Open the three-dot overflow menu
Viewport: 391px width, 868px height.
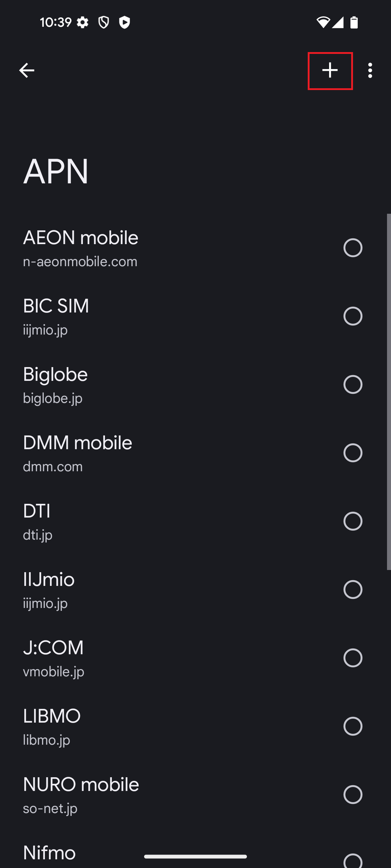tap(370, 70)
